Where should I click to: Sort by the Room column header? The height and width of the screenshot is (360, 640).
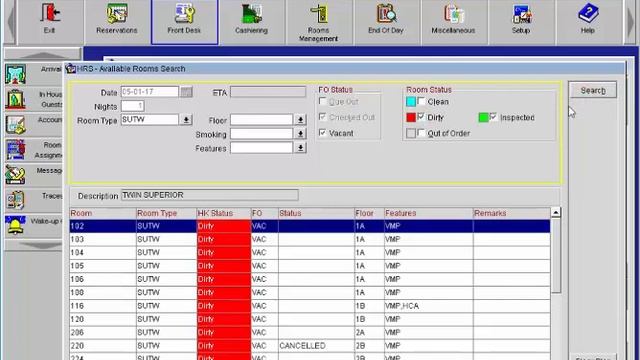click(x=102, y=213)
